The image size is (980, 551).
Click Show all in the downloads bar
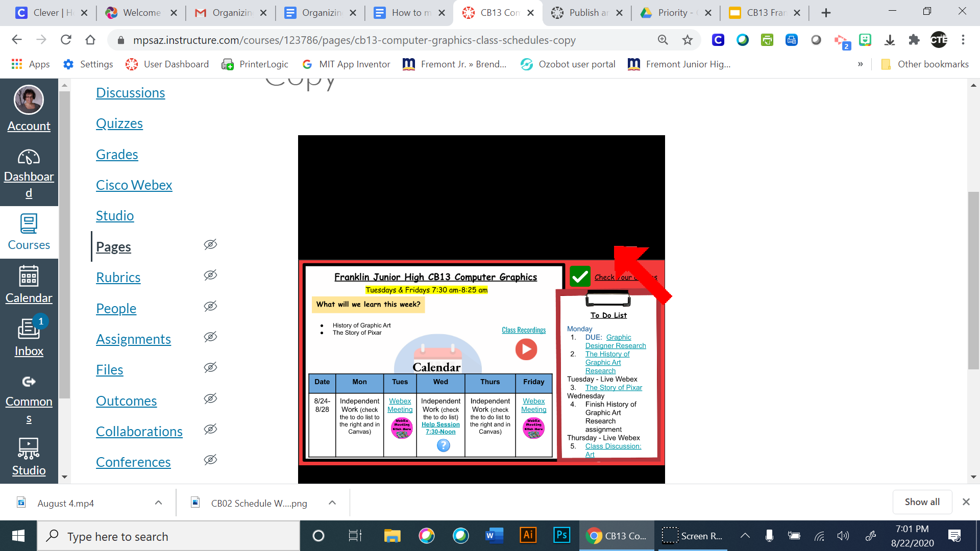click(922, 502)
